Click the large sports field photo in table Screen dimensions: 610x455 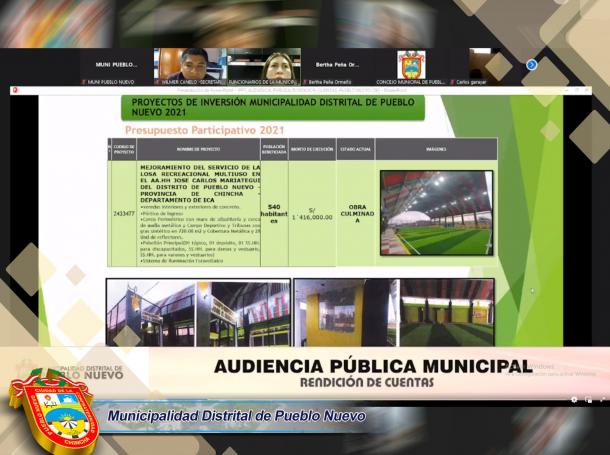pyautogui.click(x=435, y=212)
